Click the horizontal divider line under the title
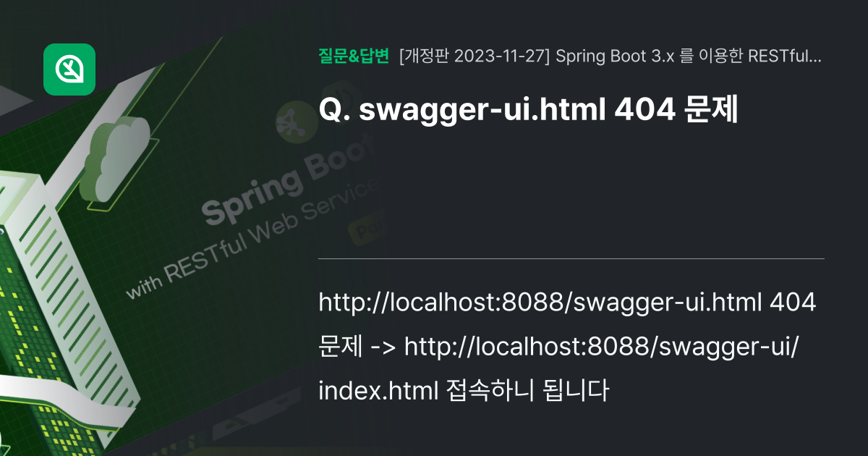The width and height of the screenshot is (868, 456). [571, 258]
